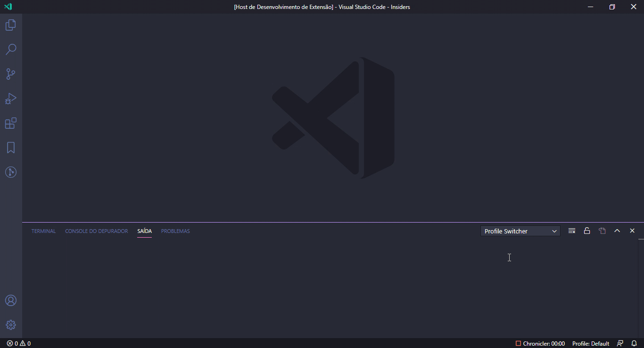Clear the output panel contents
This screenshot has height=348, width=644.
click(572, 231)
